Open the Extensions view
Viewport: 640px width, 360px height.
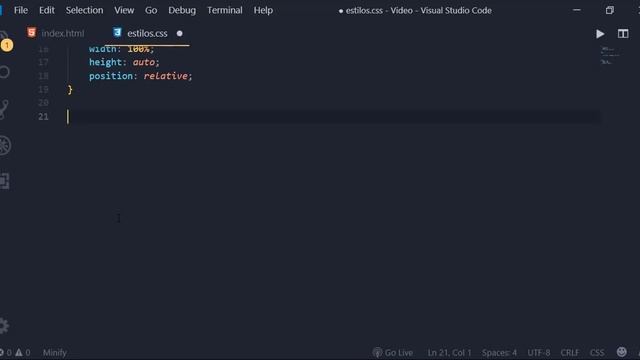[5, 181]
